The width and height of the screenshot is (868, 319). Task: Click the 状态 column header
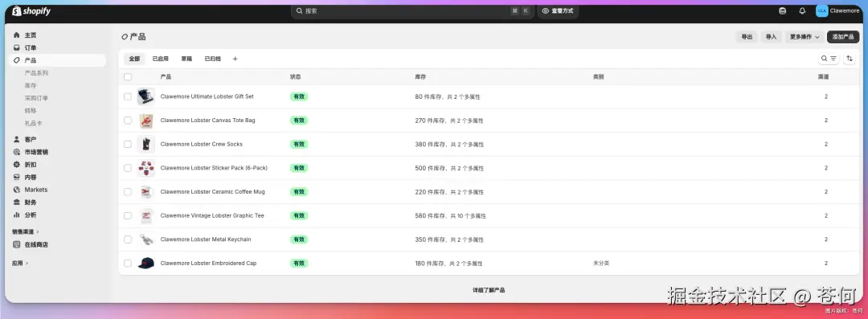(296, 77)
